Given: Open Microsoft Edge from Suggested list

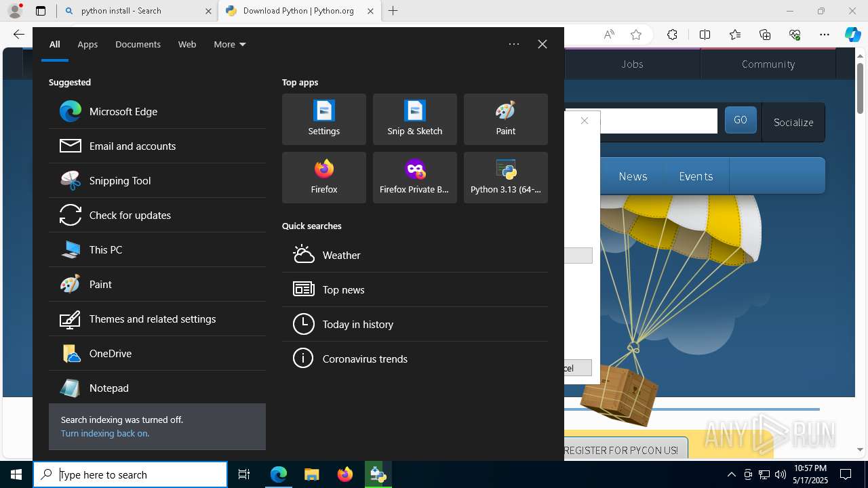Looking at the screenshot, I should pos(157,111).
